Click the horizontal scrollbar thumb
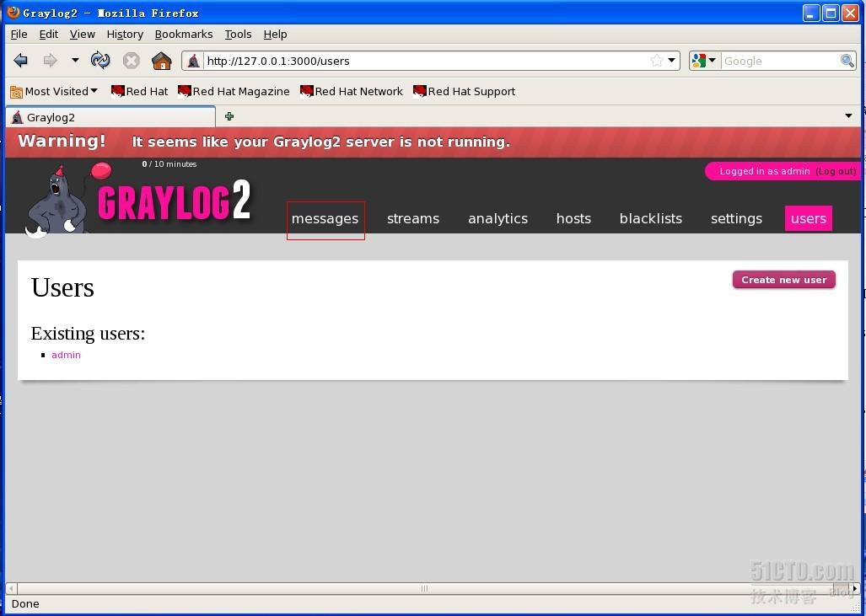This screenshot has height=616, width=866. click(x=424, y=588)
